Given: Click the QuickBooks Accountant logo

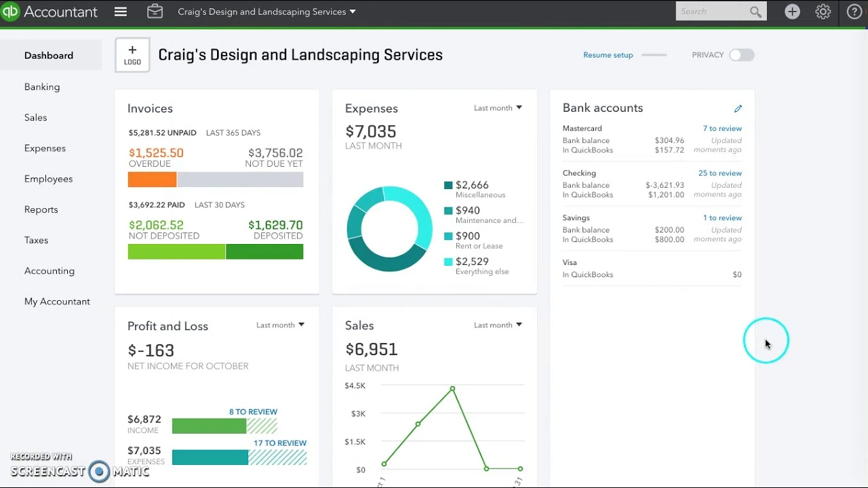Looking at the screenshot, I should pos(50,12).
